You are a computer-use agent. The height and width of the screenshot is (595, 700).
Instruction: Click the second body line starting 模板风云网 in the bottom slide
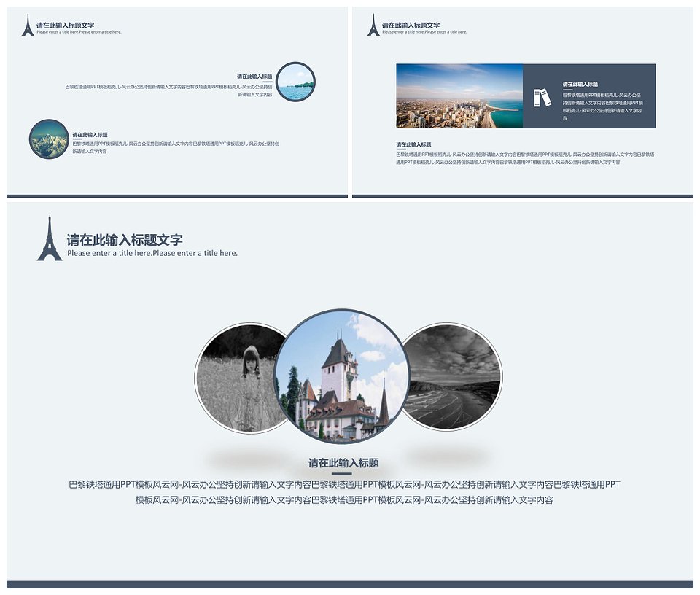pyautogui.click(x=344, y=500)
